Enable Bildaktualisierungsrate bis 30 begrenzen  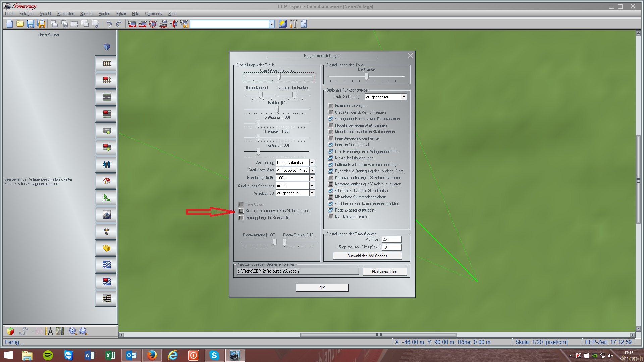(x=241, y=211)
